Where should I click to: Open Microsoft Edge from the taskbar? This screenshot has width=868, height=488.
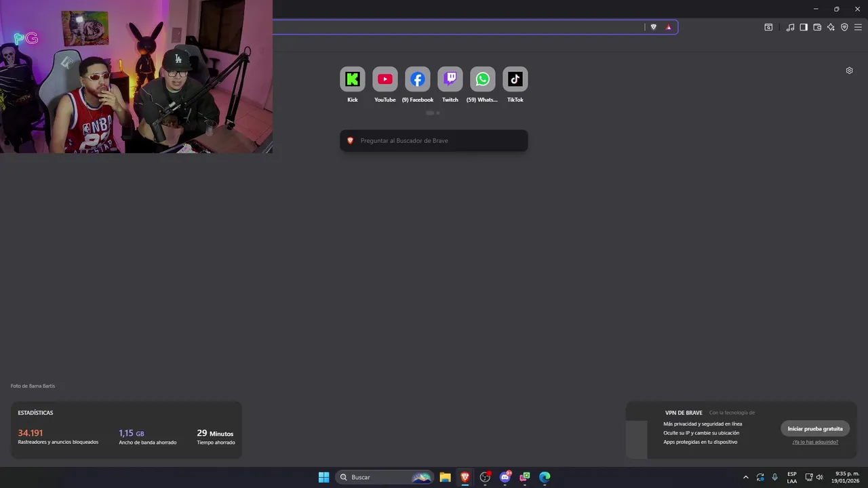coord(545,477)
